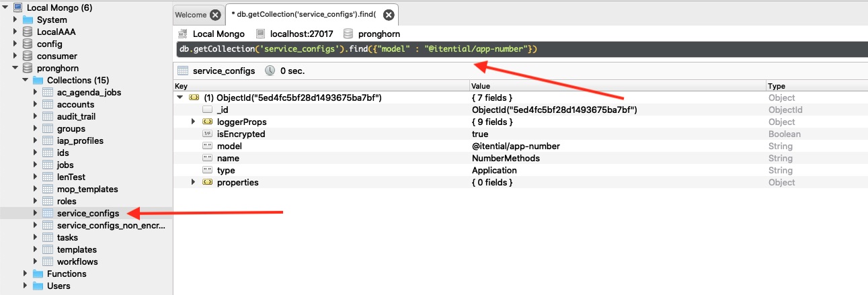Click the clock icon beside 0 sec.
Screen dimensions: 868x295
[x=270, y=71]
